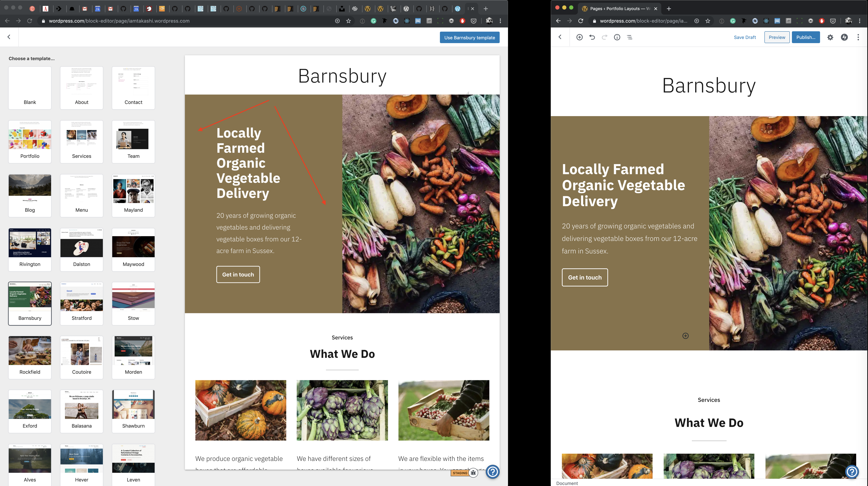Viewport: 868px width, 486px height.
Task: Choose the About template
Action: click(x=81, y=88)
